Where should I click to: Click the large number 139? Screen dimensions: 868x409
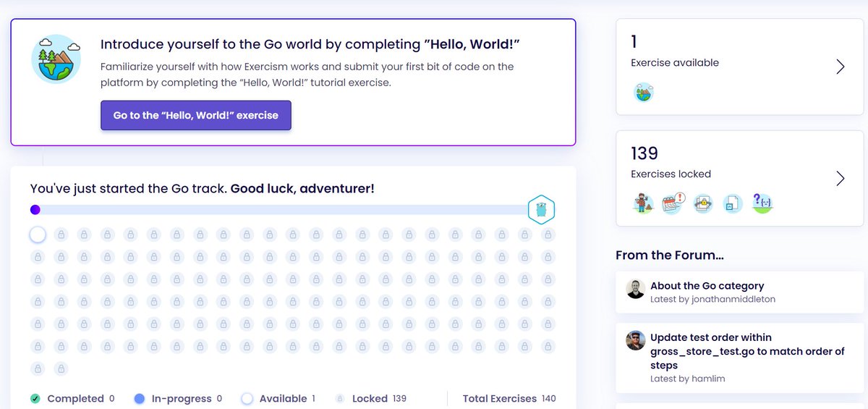pos(644,153)
